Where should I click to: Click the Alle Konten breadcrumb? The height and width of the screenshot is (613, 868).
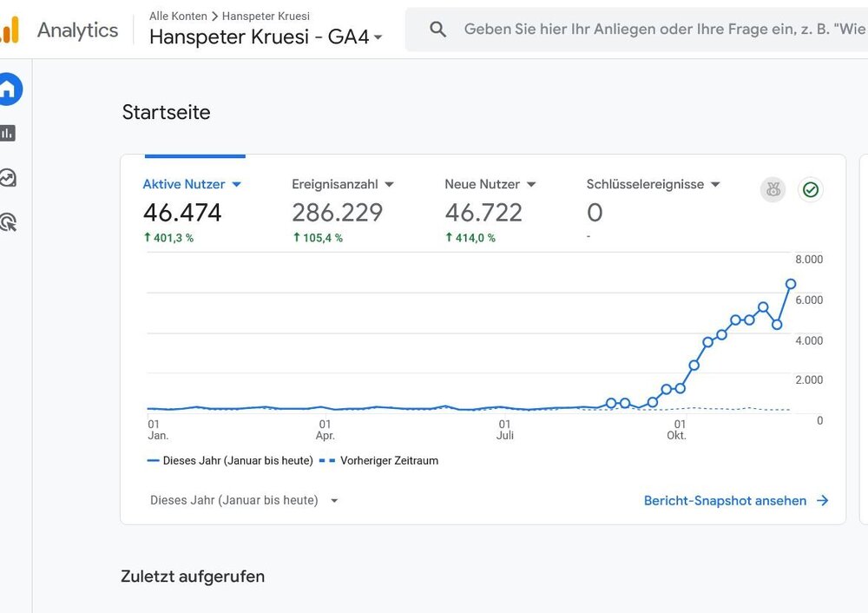click(x=178, y=16)
